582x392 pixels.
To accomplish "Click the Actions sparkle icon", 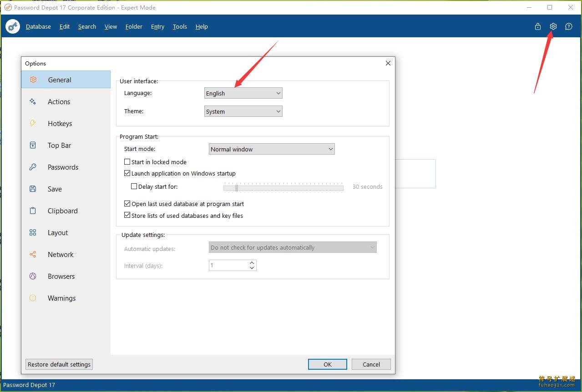I will pyautogui.click(x=33, y=101).
